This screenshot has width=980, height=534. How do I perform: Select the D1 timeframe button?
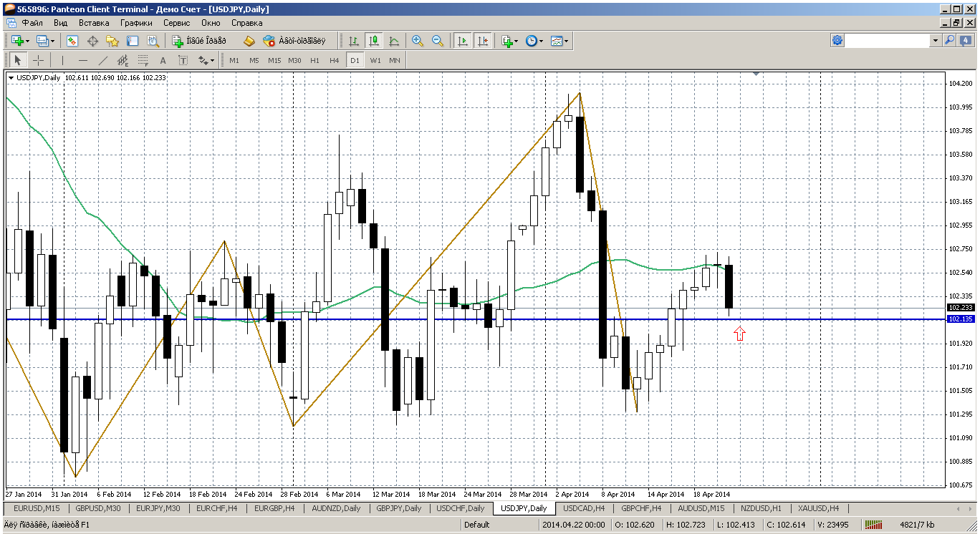coord(355,60)
